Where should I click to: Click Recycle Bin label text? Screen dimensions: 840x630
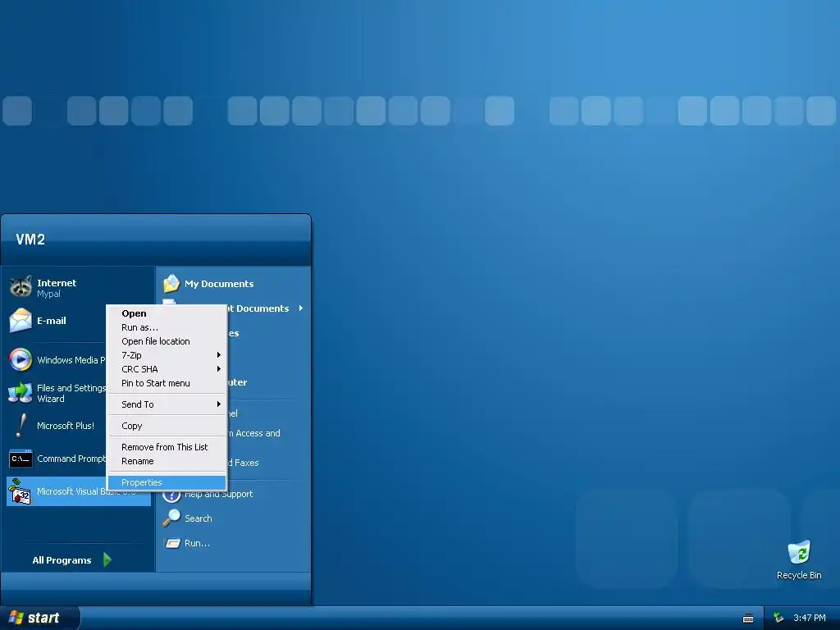799,575
